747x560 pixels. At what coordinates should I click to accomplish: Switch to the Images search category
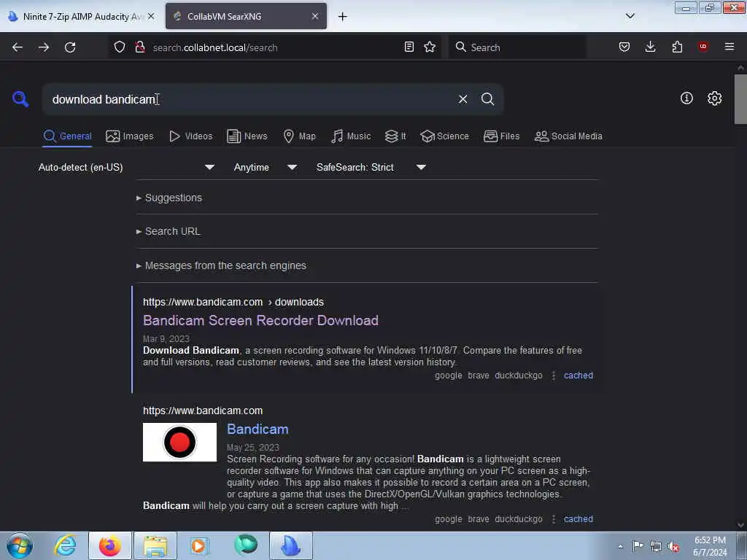click(x=130, y=136)
